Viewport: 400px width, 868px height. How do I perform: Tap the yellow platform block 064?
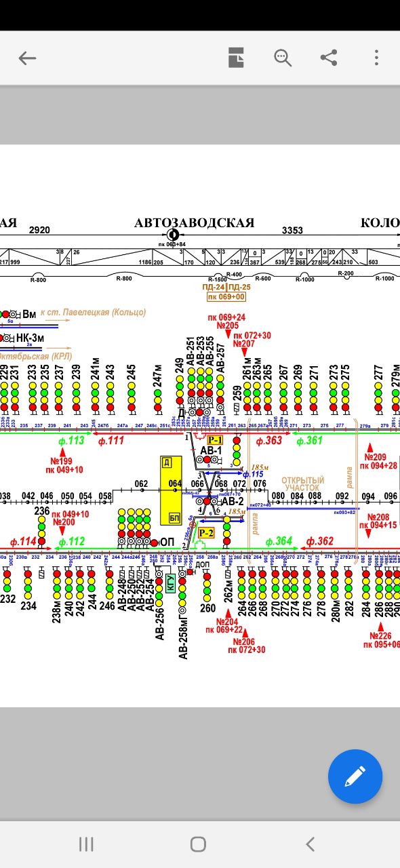pyautogui.click(x=172, y=490)
